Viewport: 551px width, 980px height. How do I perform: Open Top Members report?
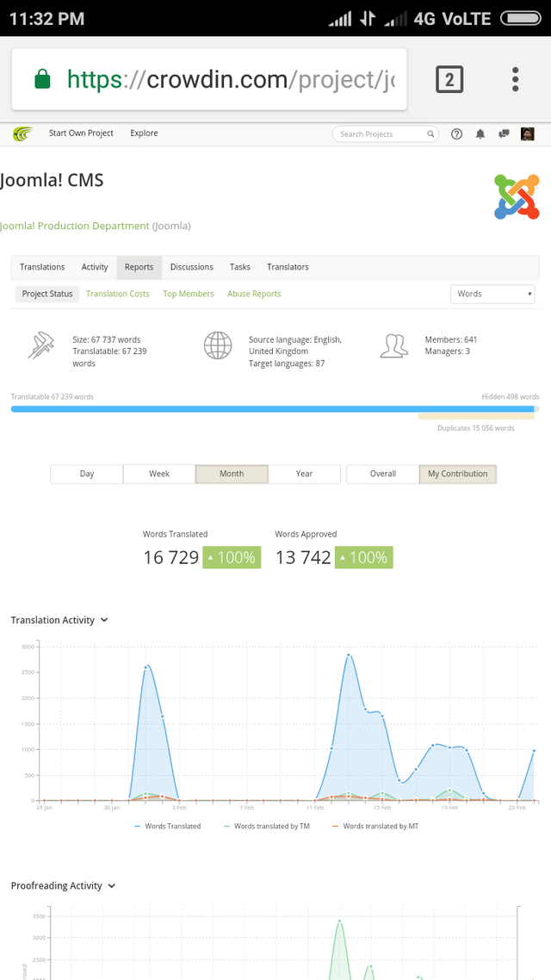pyautogui.click(x=188, y=294)
